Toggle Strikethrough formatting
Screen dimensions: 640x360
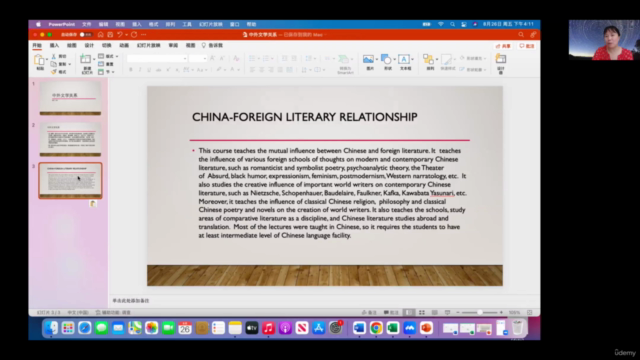pyautogui.click(x=159, y=70)
